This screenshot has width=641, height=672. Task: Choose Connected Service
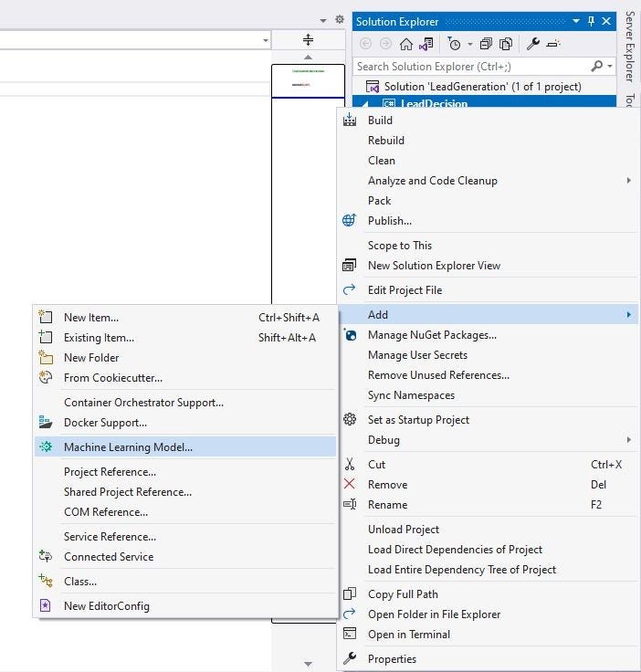(185, 557)
